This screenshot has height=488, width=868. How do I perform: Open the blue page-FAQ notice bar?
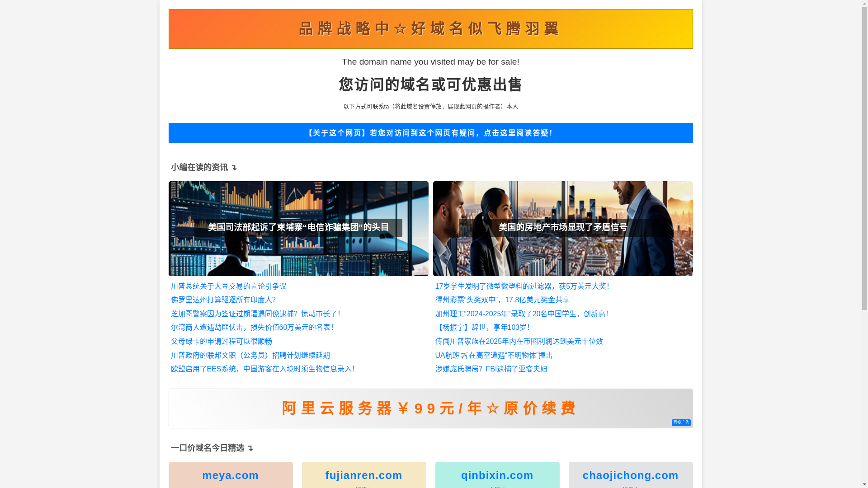tap(430, 133)
